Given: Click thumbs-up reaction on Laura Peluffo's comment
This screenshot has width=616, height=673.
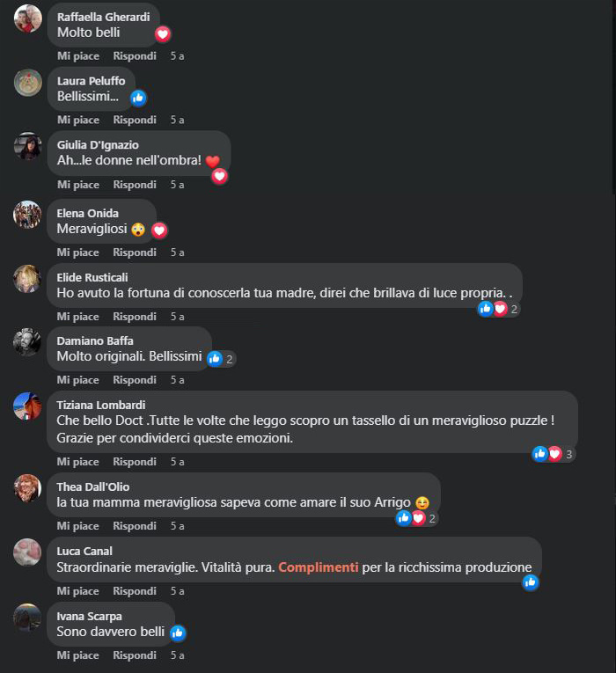Looking at the screenshot, I should coord(138,99).
